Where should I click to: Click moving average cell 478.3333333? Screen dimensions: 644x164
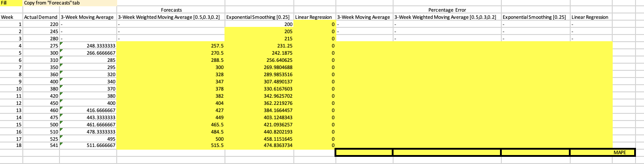click(88, 131)
